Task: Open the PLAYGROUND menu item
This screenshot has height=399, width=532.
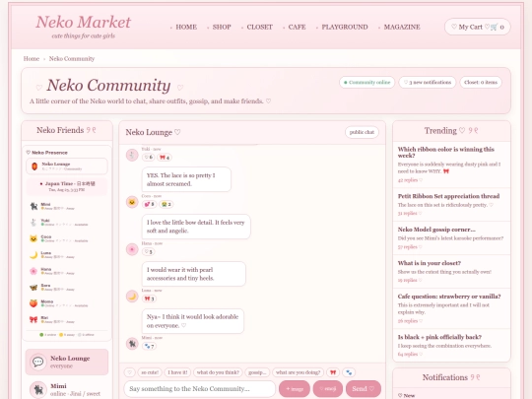Action: (345, 27)
